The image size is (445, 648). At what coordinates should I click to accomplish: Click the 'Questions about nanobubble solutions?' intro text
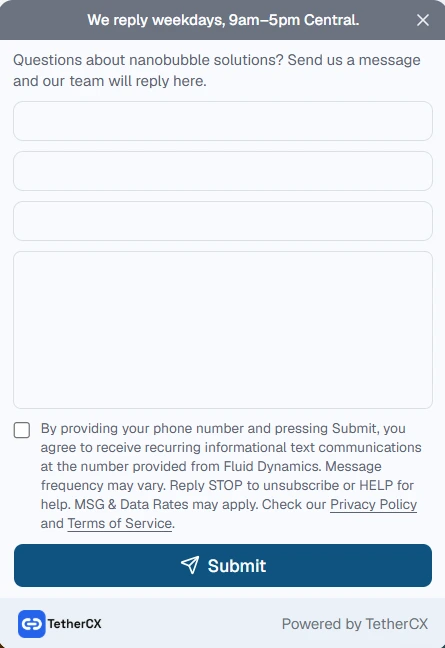tap(148, 60)
